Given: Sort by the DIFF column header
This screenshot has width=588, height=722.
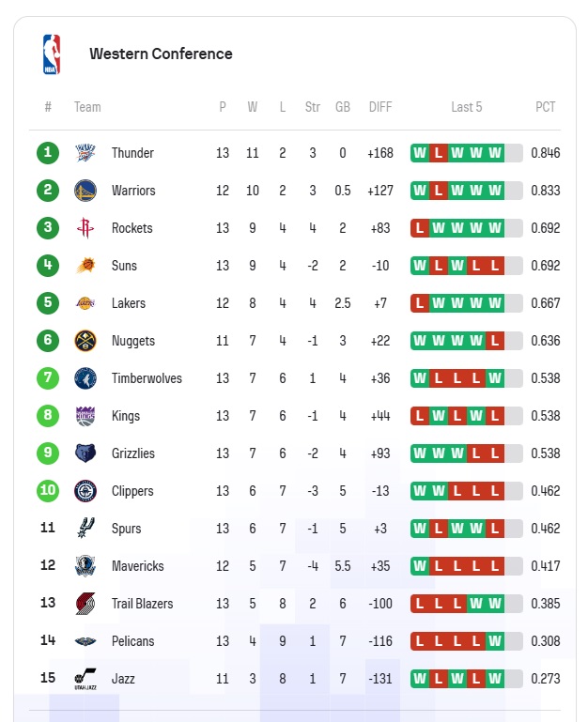Looking at the screenshot, I should coord(380,107).
